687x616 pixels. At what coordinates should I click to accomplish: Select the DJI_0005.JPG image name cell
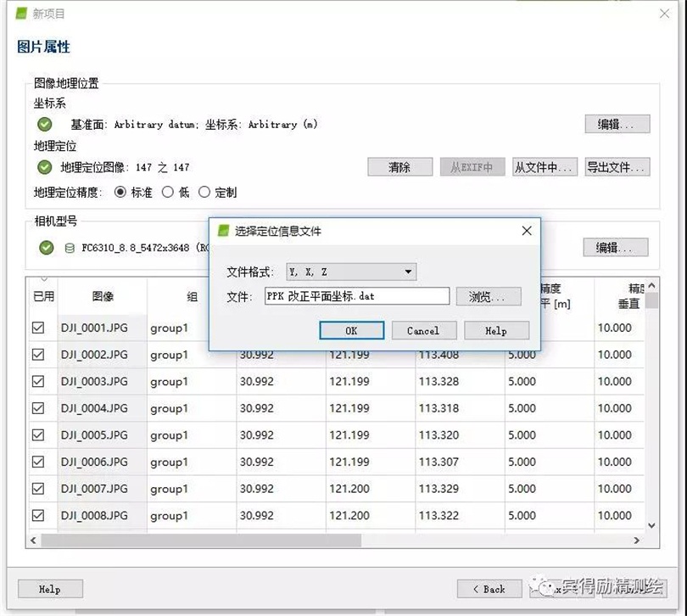[102, 435]
